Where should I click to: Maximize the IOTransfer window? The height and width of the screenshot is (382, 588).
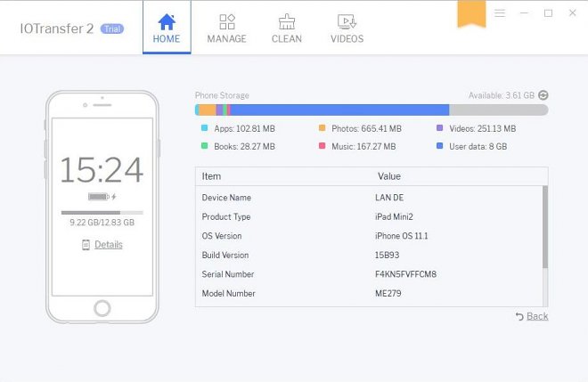[548, 13]
